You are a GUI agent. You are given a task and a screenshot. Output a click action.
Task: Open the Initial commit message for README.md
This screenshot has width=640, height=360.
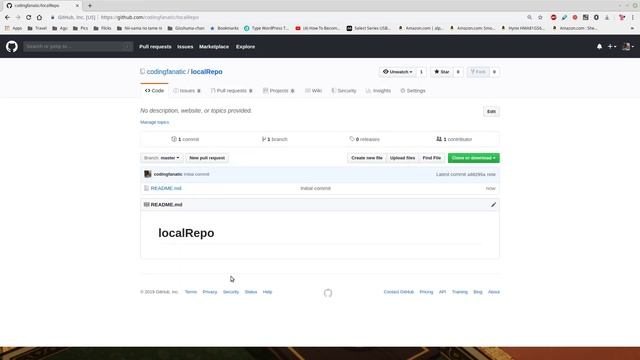click(x=316, y=188)
